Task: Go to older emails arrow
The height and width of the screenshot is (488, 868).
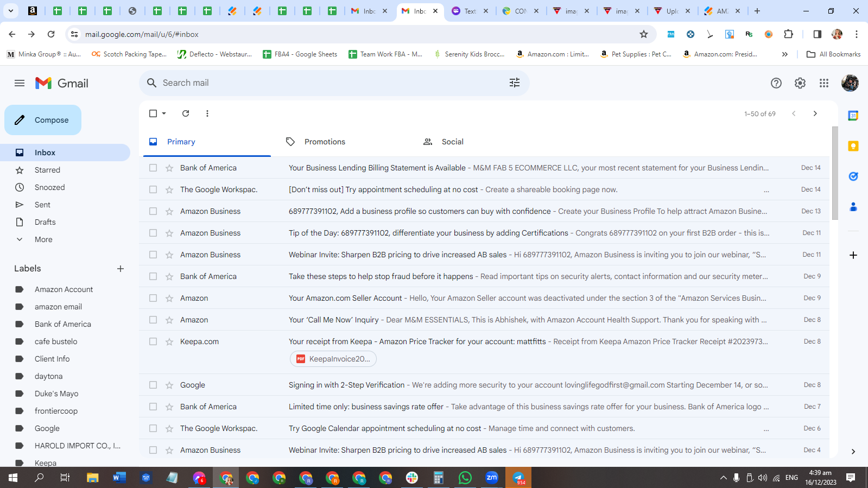Action: (815, 113)
